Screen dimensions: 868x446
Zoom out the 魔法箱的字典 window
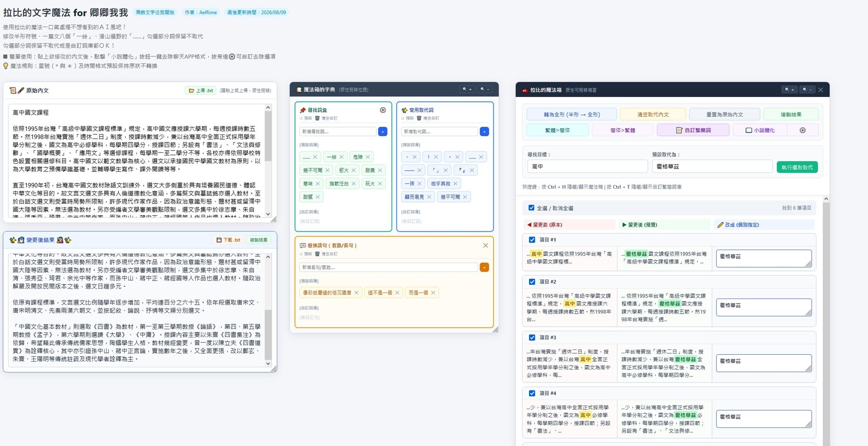coord(484,90)
